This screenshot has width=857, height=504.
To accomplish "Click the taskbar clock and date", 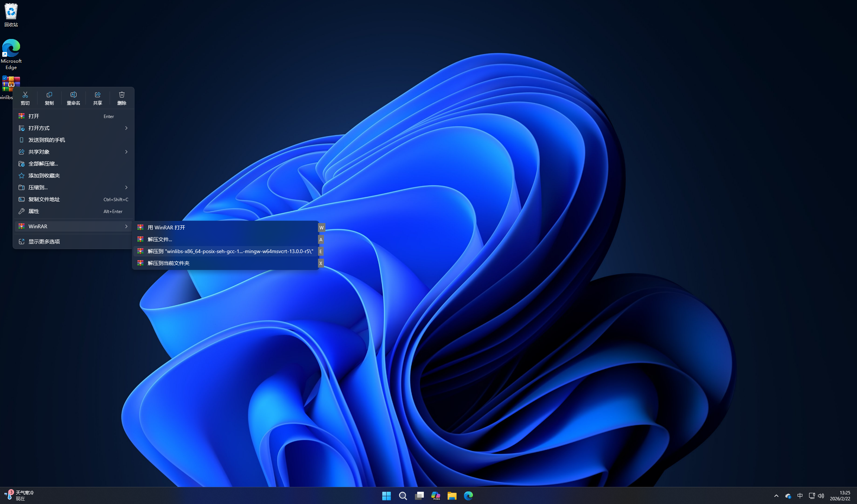I will pos(840,496).
